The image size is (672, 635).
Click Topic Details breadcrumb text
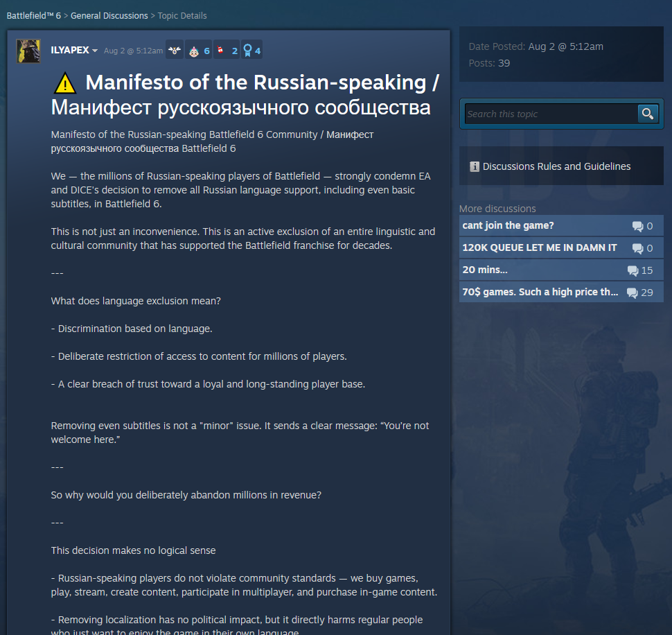point(182,16)
